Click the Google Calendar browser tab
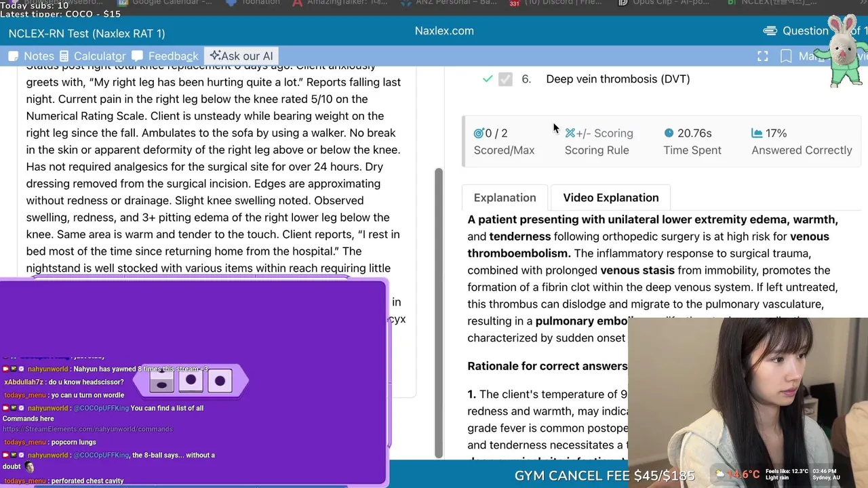Image resolution: width=868 pixels, height=488 pixels. (x=165, y=3)
